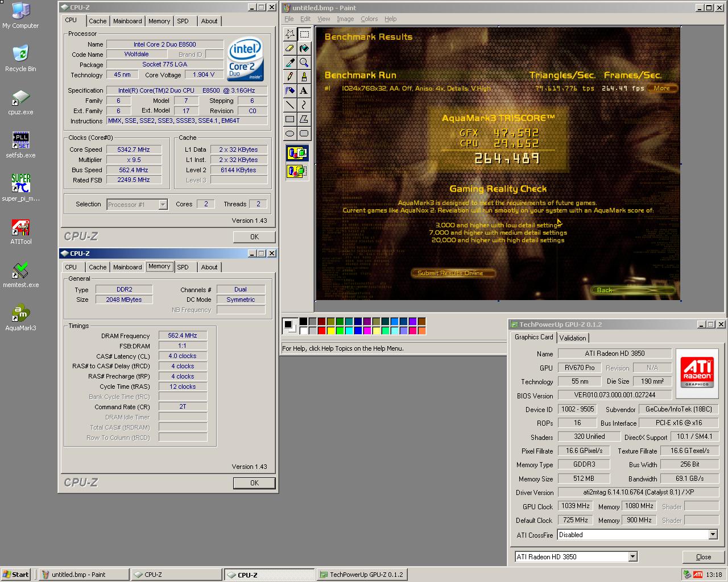Open the SPD tab in the CPU-Z memory-timings window
Image resolution: width=728 pixels, height=582 pixels.
183,267
